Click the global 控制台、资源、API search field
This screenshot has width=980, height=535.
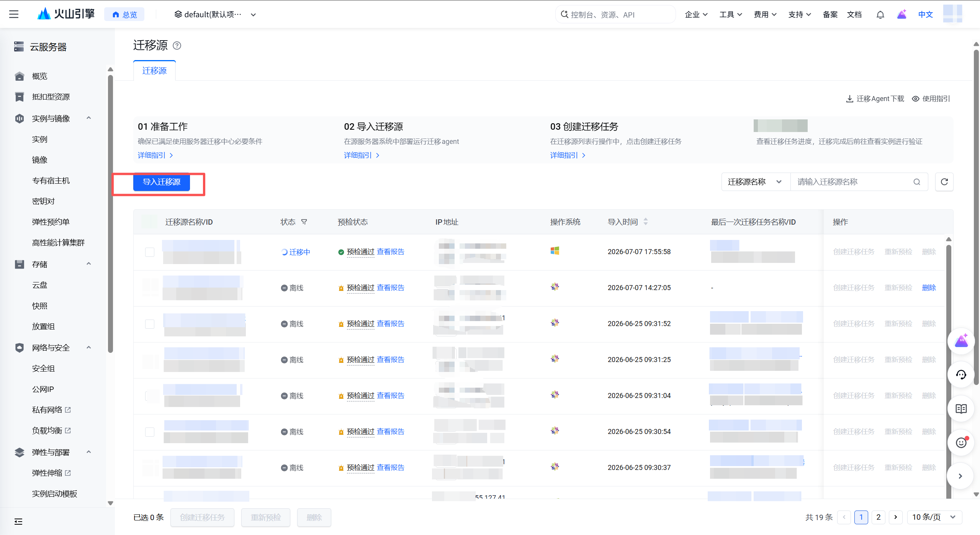pyautogui.click(x=615, y=15)
